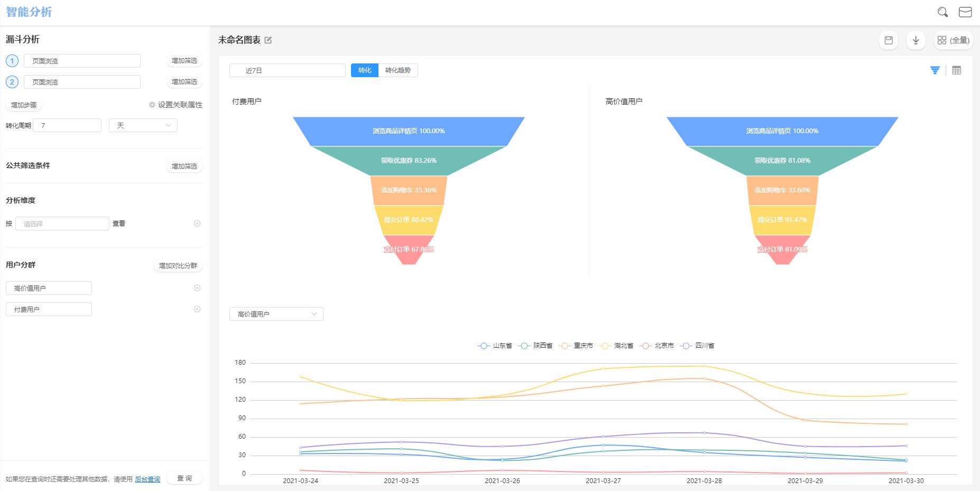Click 高价值用户 funnel 支付订单 81.09% segment
This screenshot has height=491, width=980.
pos(782,249)
